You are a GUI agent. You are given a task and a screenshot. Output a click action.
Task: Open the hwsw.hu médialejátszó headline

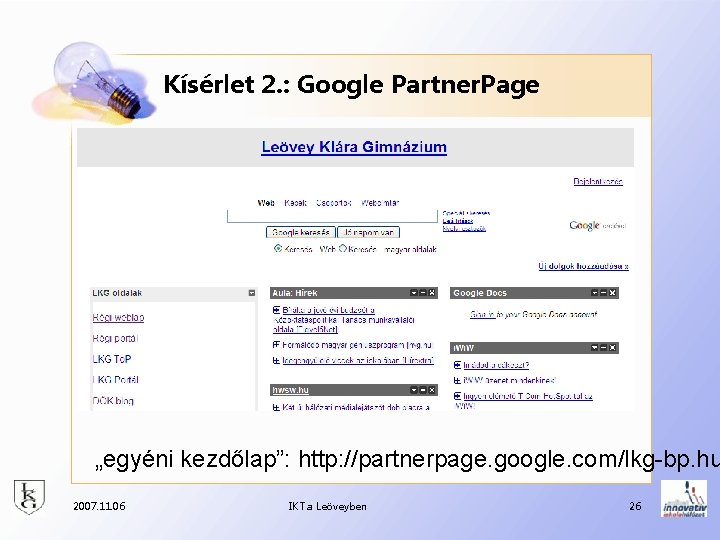(x=356, y=408)
